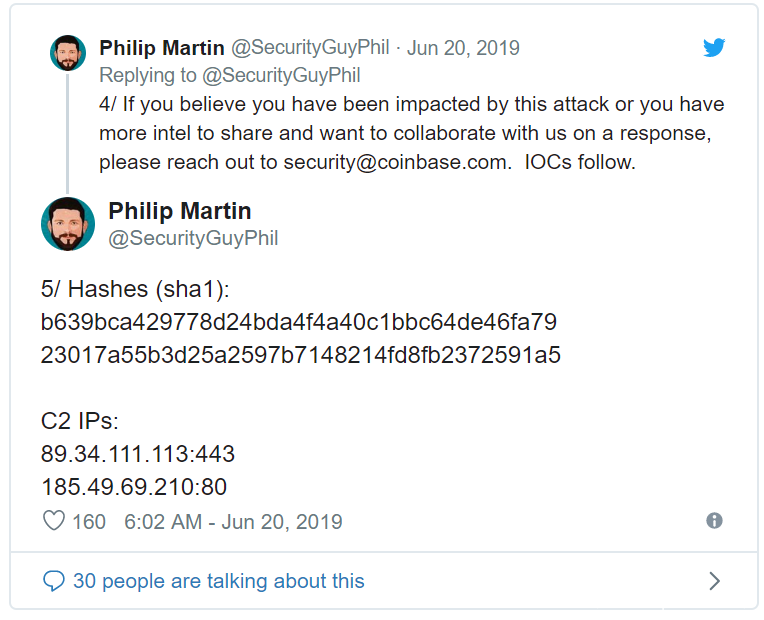Open the tweet info icon
Screen dimensions: 764x620
[x=714, y=521]
